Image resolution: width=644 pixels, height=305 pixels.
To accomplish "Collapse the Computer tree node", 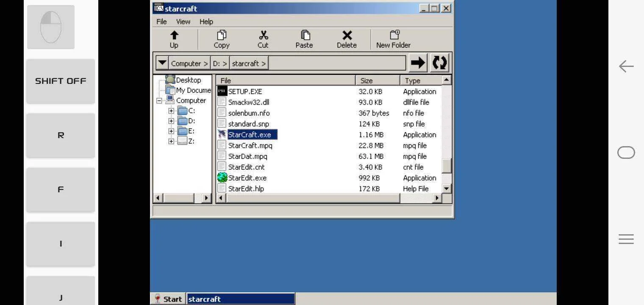I will click(x=159, y=100).
